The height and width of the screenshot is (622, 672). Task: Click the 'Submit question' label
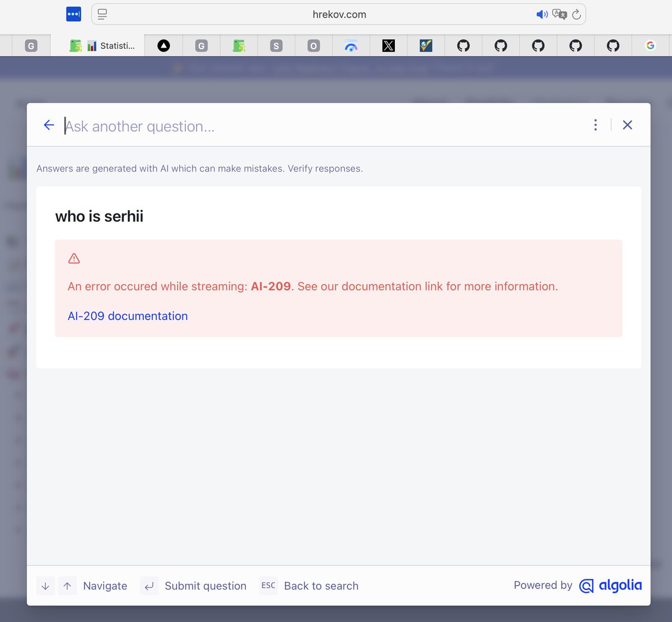206,586
